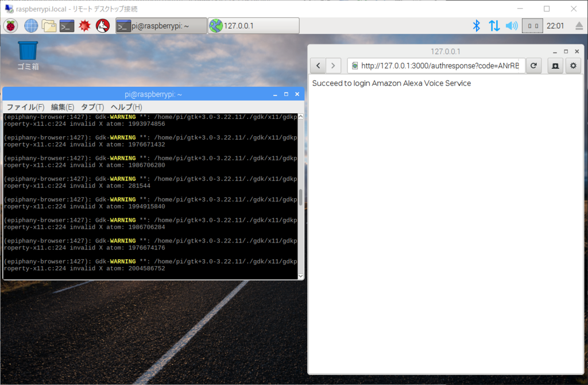Open the file manager folder icon
This screenshot has height=385, width=588.
point(49,26)
